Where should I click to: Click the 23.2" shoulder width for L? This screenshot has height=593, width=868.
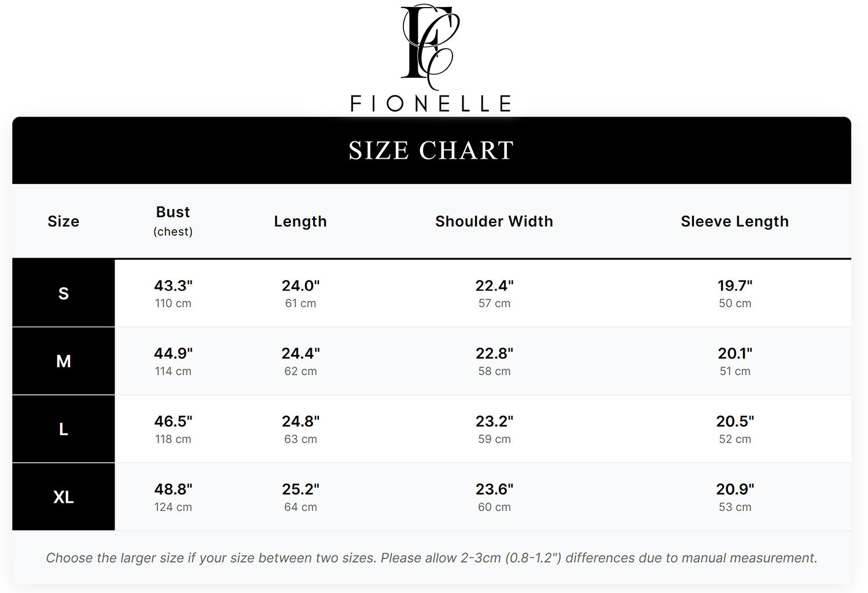pos(494,421)
